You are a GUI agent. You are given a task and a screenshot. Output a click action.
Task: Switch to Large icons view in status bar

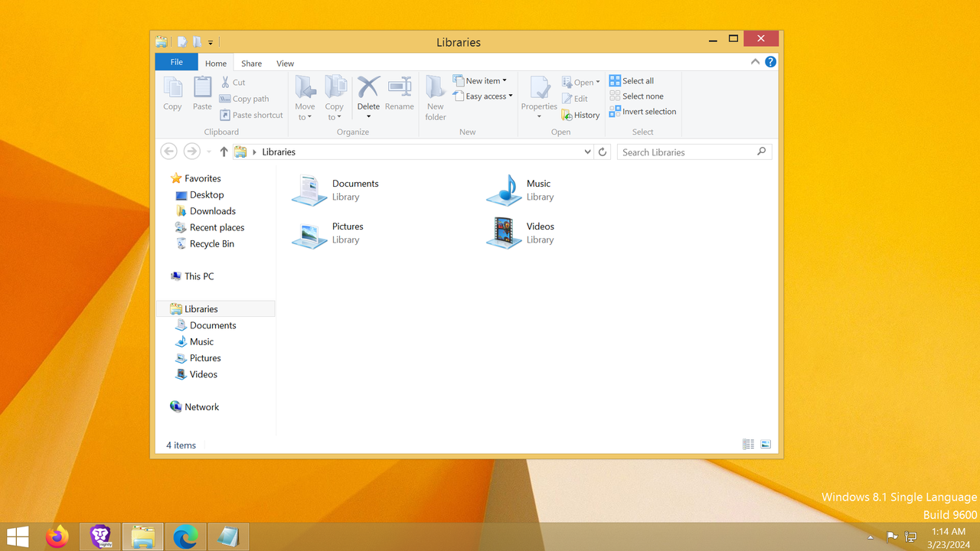(766, 445)
